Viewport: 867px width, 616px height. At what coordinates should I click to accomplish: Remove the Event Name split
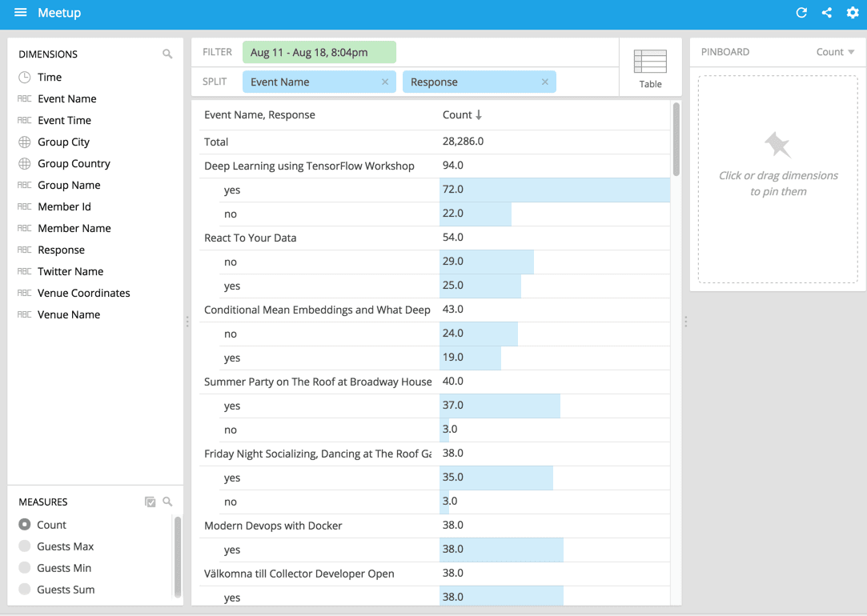[x=385, y=82]
